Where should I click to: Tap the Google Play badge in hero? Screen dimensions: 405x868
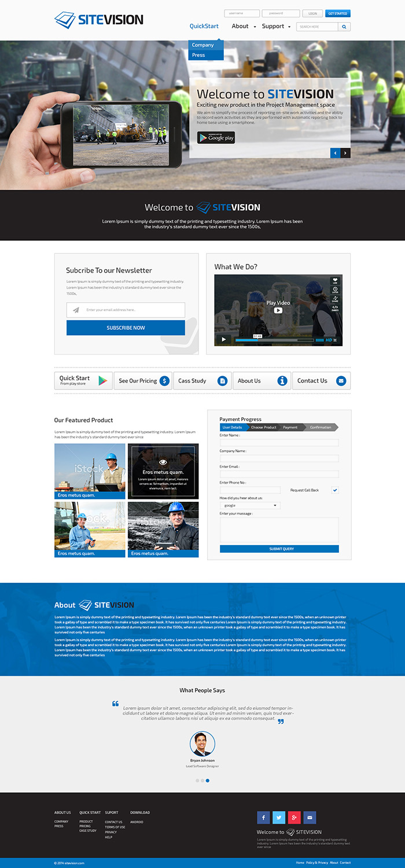216,138
